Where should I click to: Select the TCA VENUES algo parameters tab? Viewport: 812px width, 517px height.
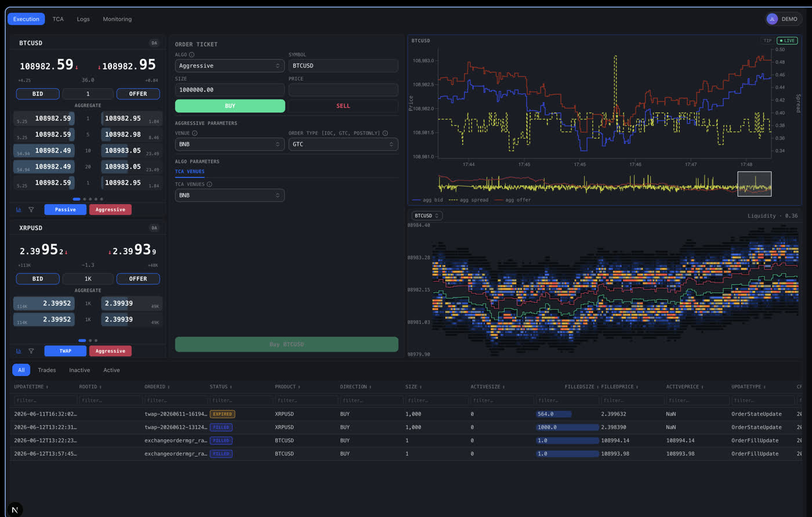190,172
